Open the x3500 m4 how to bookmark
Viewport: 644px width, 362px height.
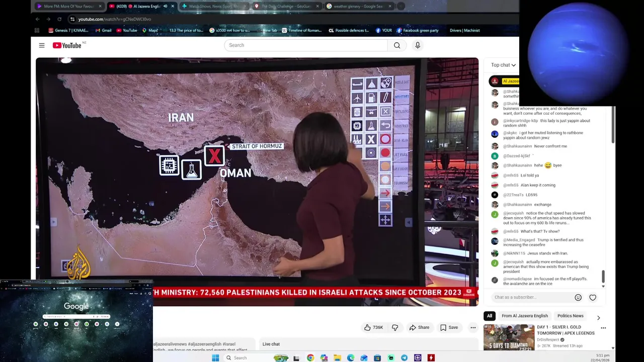point(229,30)
